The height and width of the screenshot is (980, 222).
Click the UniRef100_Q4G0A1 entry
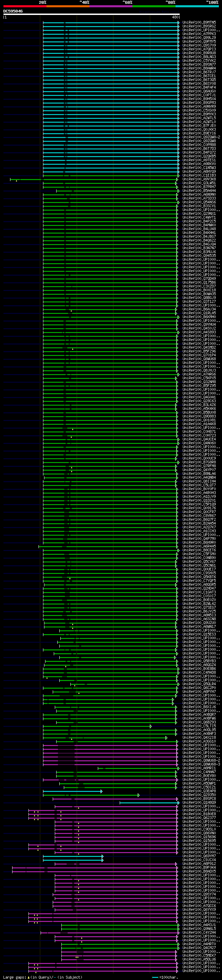tap(199, 397)
